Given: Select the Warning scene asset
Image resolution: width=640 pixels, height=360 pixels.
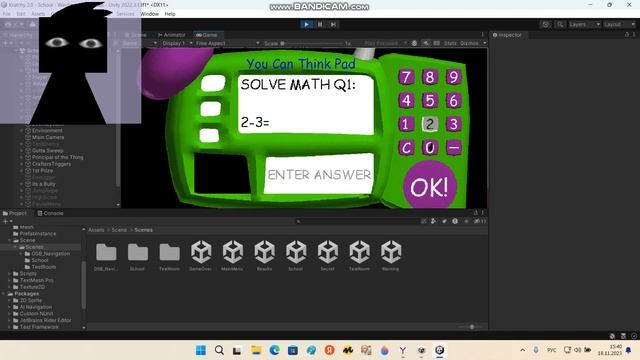Looking at the screenshot, I should (391, 256).
